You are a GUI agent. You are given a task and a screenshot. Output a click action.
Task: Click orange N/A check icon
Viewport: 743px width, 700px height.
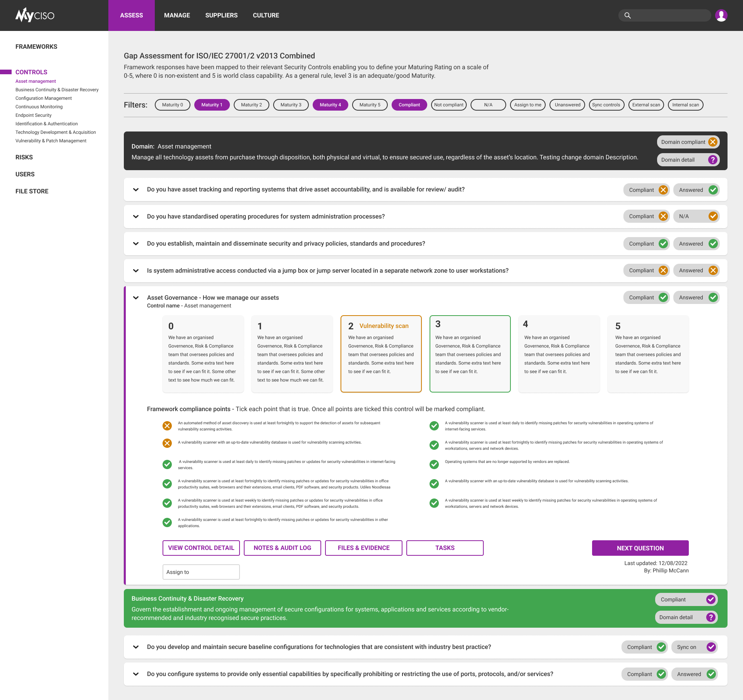coord(713,216)
